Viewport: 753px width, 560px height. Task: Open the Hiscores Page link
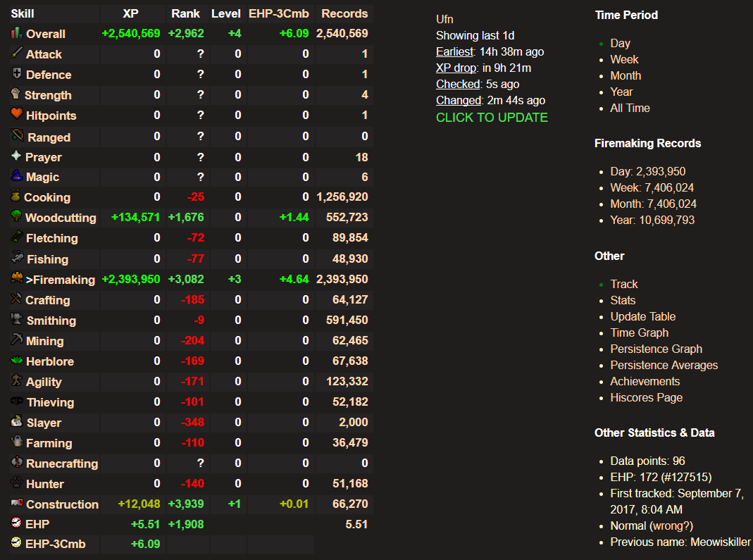tap(646, 398)
